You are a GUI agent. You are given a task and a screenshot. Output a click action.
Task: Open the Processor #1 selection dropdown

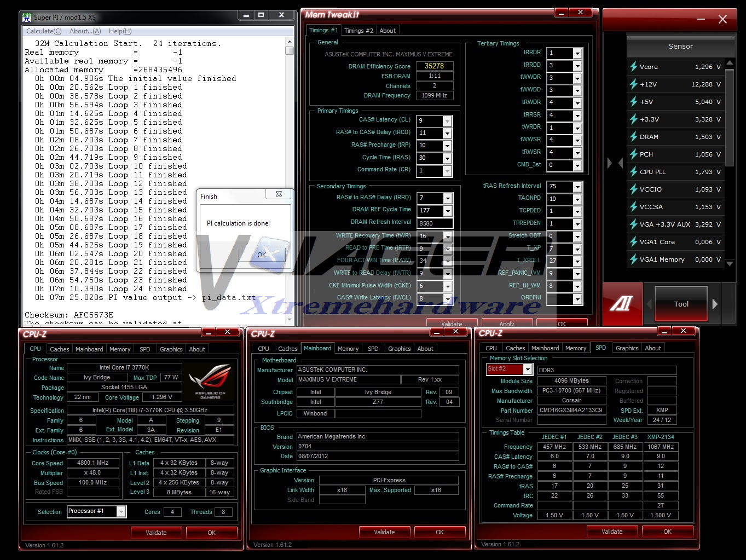click(x=121, y=512)
